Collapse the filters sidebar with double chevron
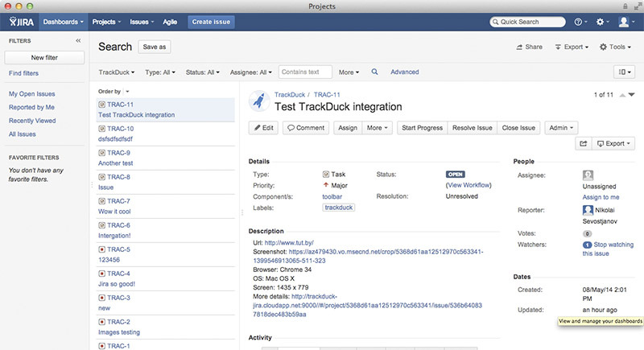644x350 pixels. click(x=78, y=40)
